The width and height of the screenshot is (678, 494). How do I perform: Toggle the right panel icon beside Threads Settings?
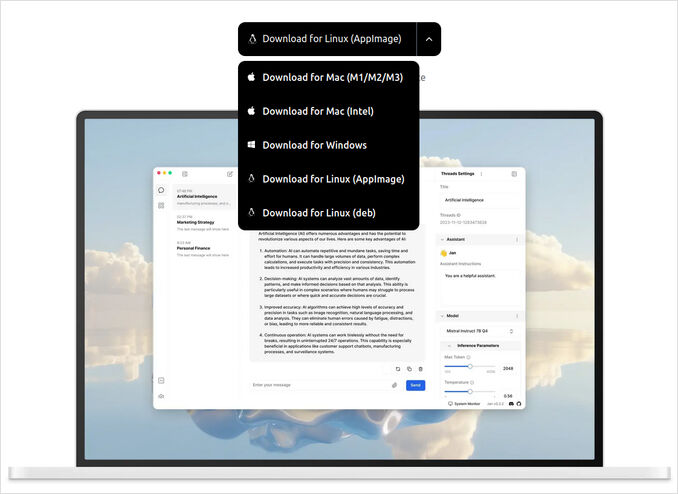[514, 174]
